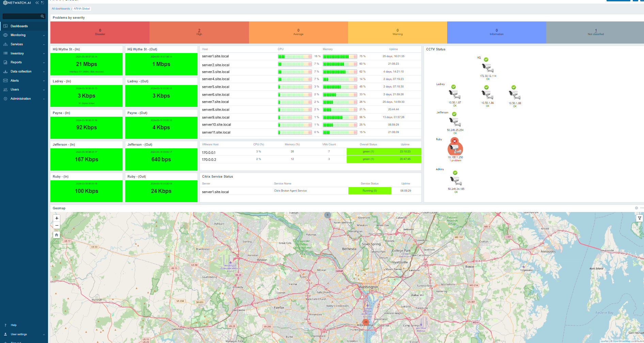Screen dimensions: 644x343
Task: Click the camera icon 10.50.1.88
Action: [x=515, y=95]
